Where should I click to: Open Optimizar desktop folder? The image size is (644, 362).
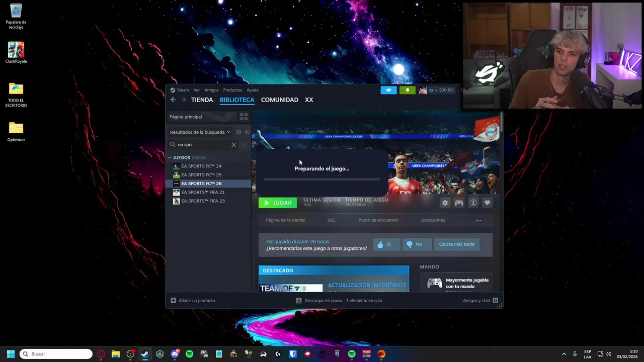coord(16,132)
